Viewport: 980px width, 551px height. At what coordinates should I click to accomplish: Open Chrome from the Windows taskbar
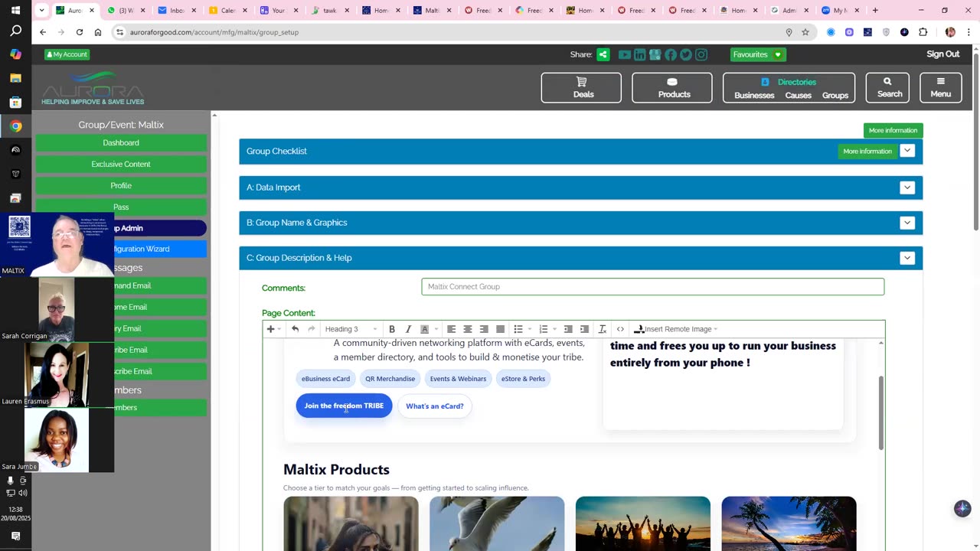coord(15,126)
